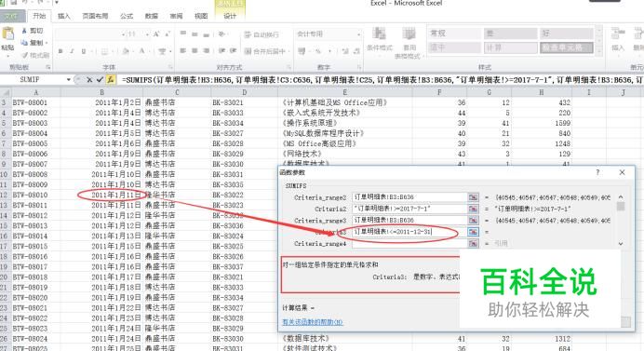
Task: Open the 视图 (View) ribbon tab
Action: coord(201,16)
